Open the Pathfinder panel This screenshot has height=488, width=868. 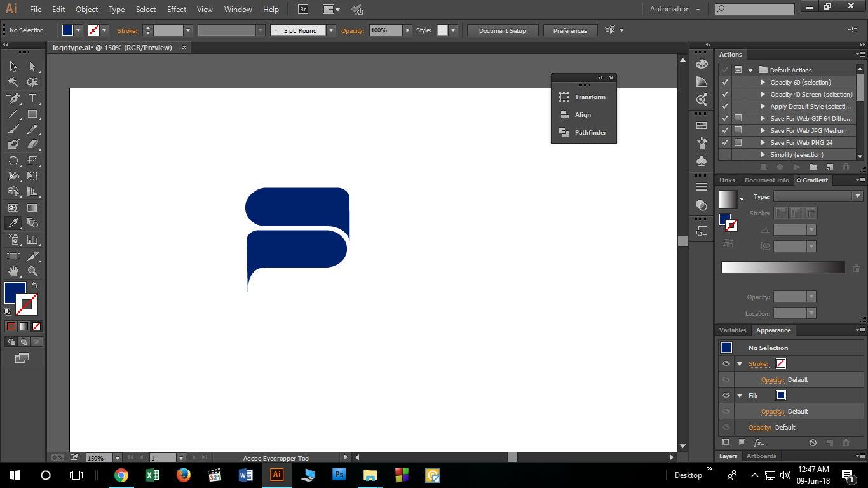coord(583,133)
